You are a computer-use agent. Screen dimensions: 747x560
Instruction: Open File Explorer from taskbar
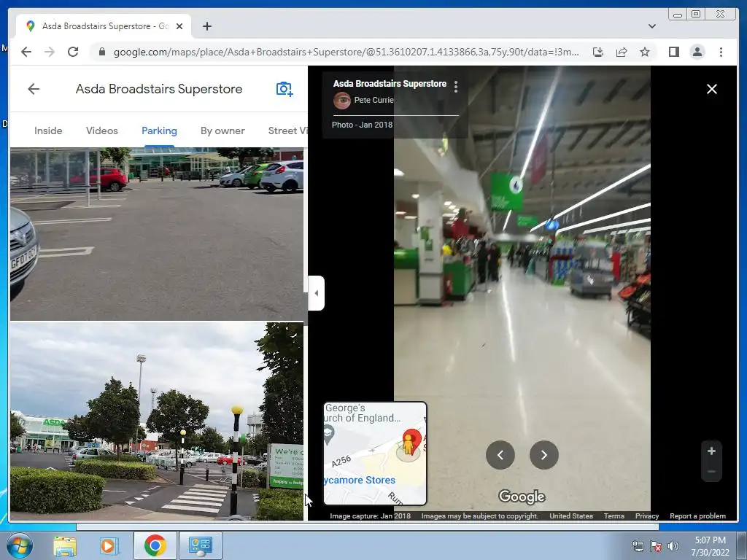tap(65, 545)
